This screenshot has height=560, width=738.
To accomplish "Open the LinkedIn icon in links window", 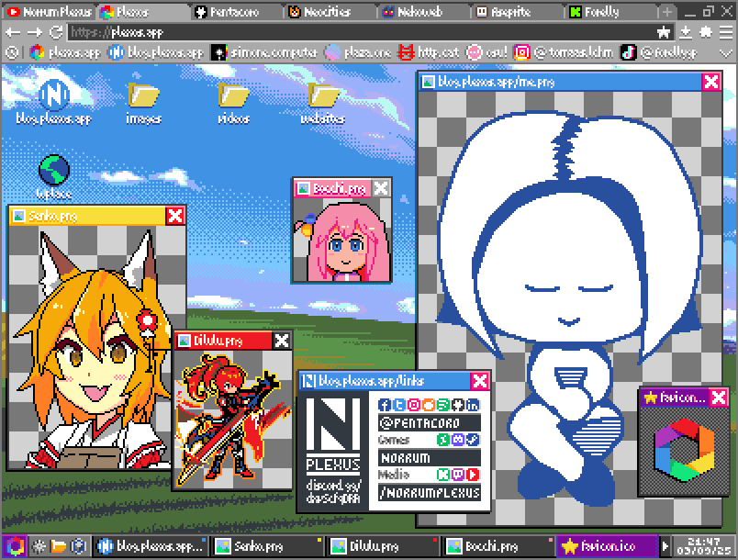I will [472, 405].
